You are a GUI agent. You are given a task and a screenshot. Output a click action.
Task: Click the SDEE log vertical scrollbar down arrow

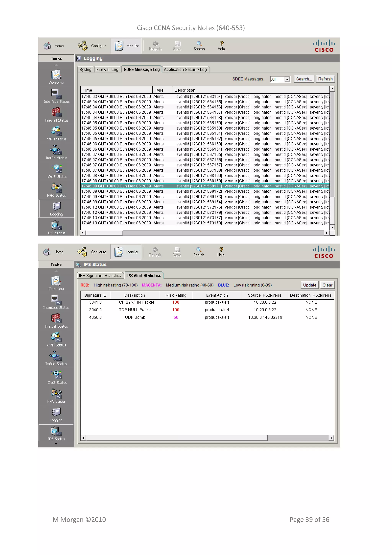tap(332, 227)
